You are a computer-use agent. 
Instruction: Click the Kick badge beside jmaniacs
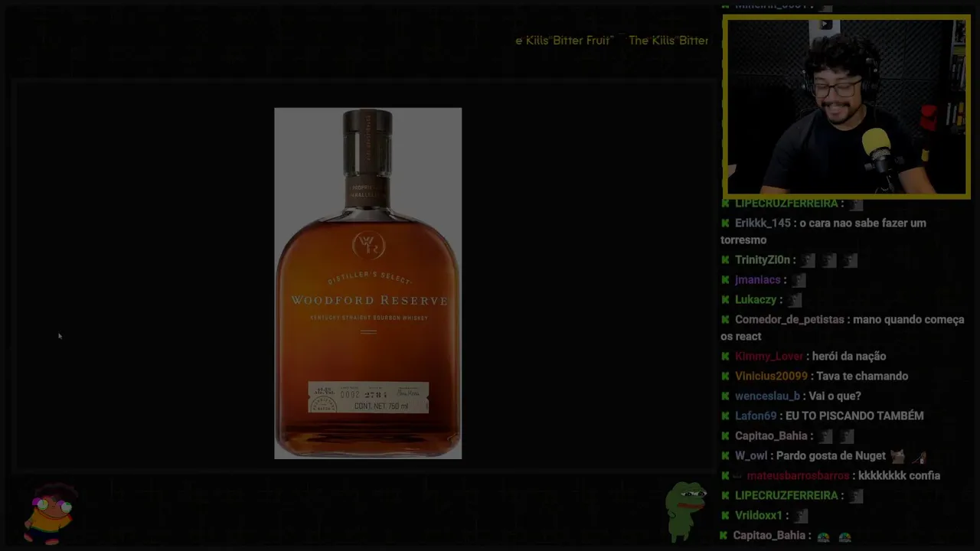coord(725,280)
